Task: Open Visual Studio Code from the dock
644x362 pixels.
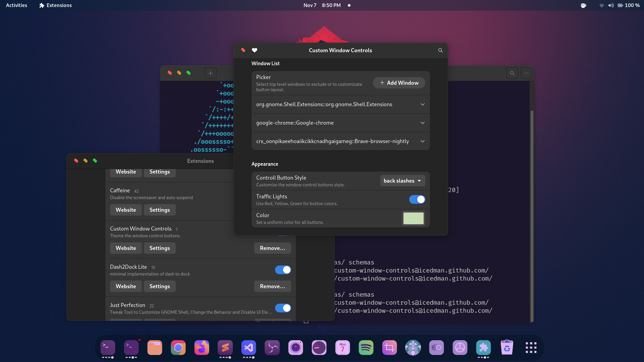Action: pos(249,348)
